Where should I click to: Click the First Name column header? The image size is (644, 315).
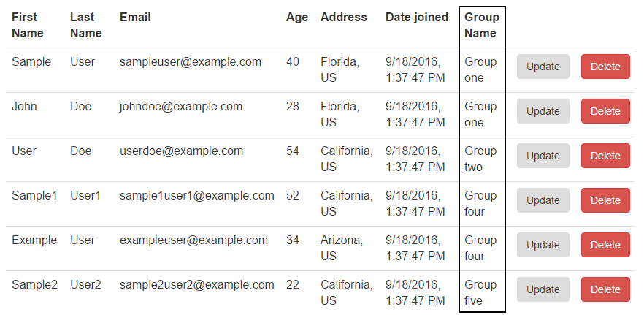pos(27,25)
